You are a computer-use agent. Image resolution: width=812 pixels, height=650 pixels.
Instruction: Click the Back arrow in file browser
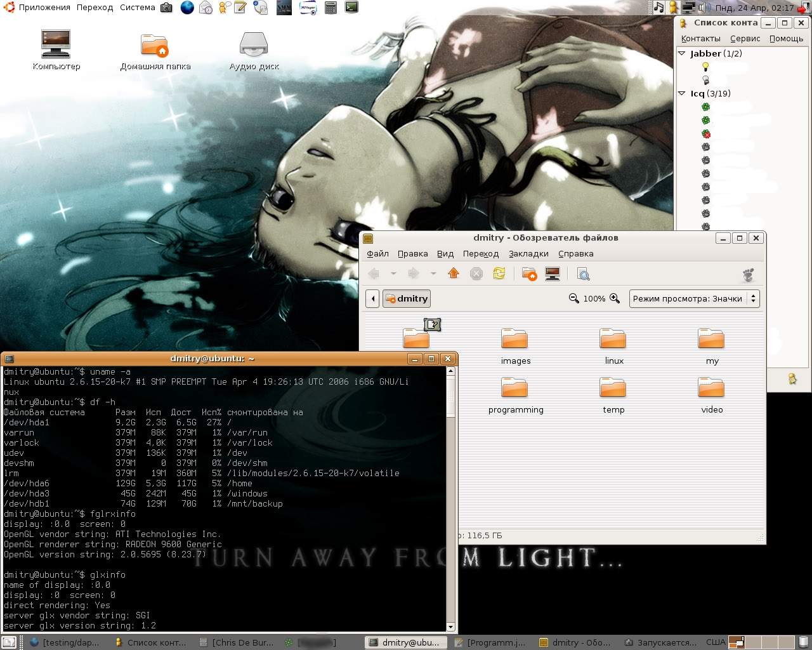coord(374,274)
